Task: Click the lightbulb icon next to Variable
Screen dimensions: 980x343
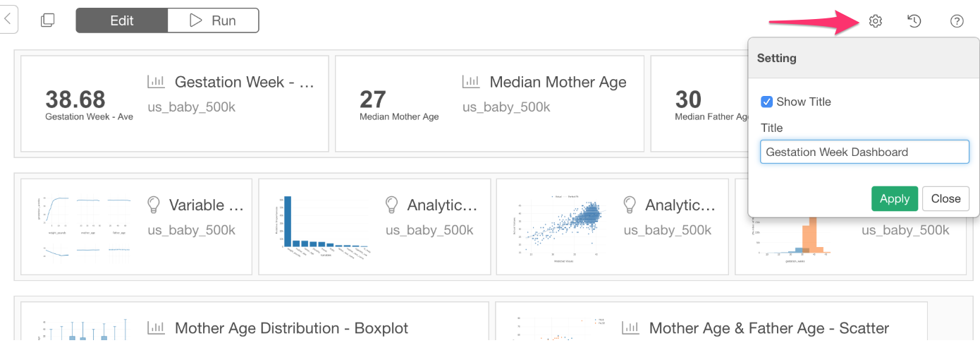Action: 153,205
